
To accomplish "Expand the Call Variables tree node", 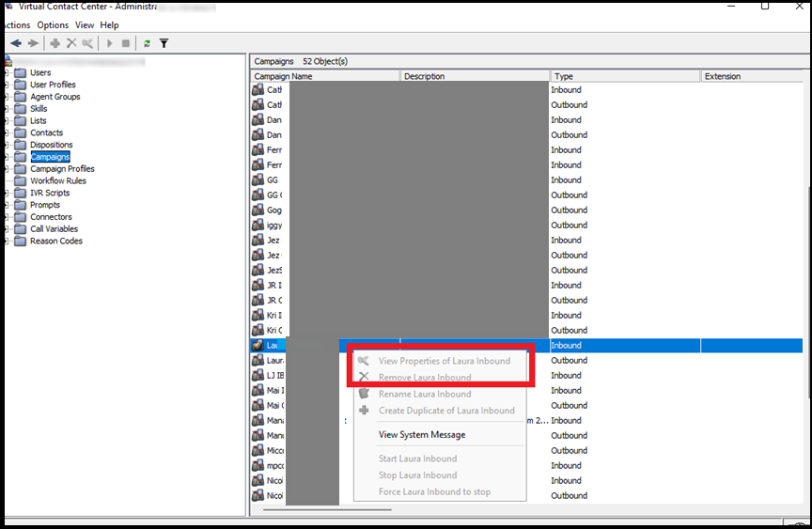I will [7, 228].
